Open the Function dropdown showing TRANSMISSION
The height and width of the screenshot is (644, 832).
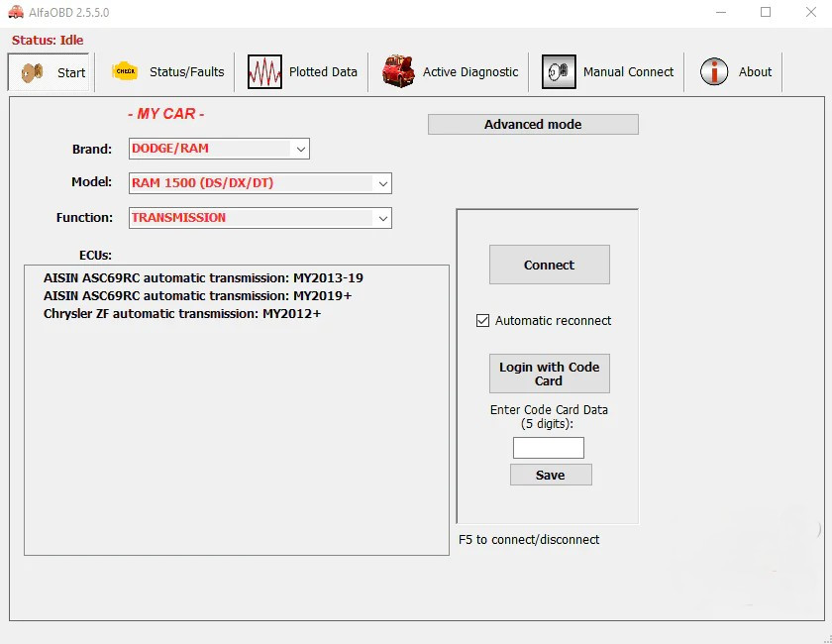(382, 218)
